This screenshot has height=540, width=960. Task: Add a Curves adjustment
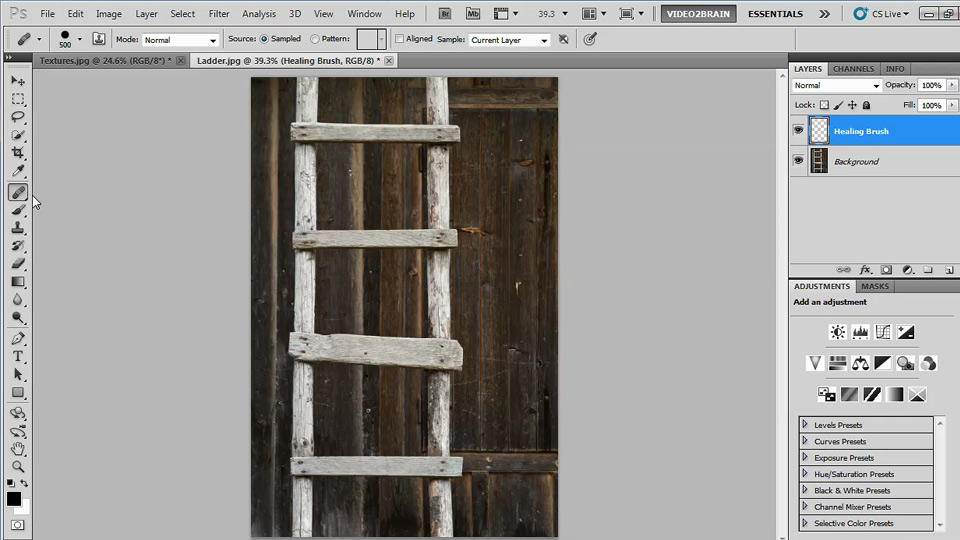[x=883, y=332]
